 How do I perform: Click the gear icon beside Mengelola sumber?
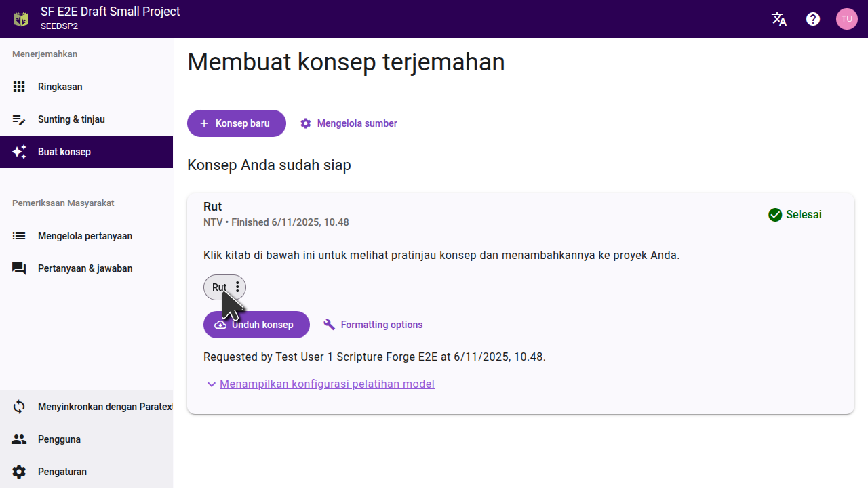click(306, 123)
